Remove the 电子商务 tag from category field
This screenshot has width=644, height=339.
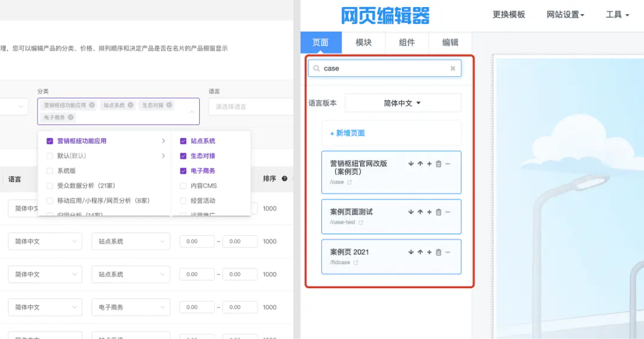click(x=71, y=117)
